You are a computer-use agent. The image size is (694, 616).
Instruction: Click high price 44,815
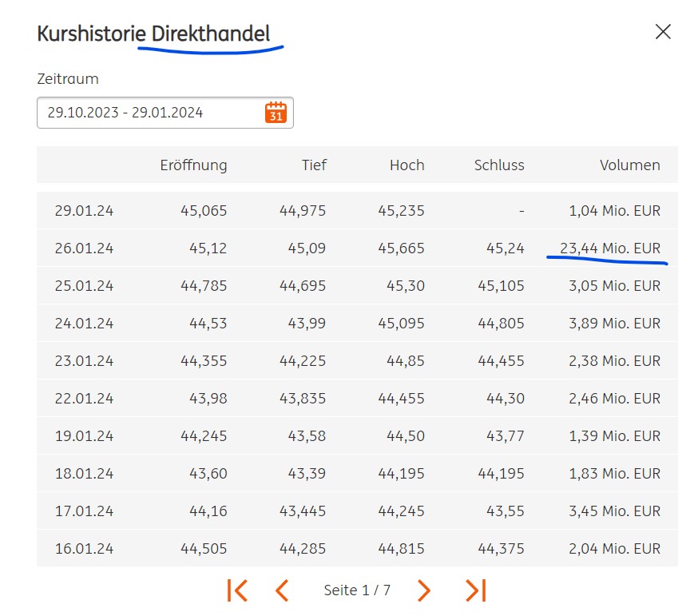coord(401,549)
